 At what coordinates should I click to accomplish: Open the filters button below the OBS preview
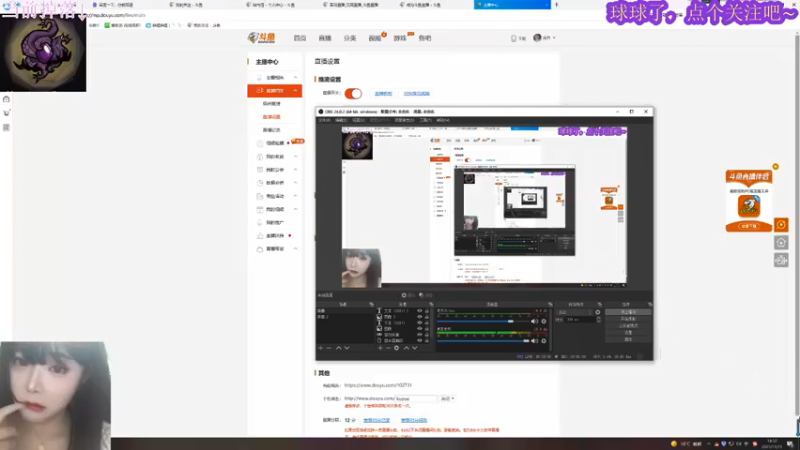pyautogui.click(x=426, y=295)
